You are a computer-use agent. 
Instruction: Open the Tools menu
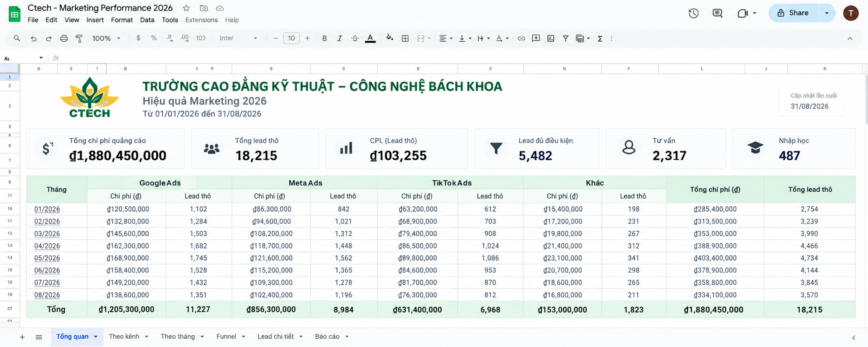170,20
